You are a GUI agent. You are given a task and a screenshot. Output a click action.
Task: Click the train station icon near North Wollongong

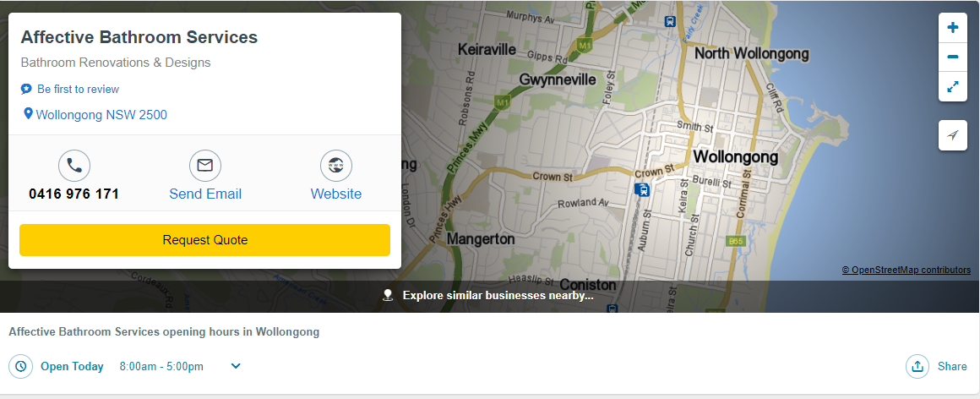tap(670, 21)
